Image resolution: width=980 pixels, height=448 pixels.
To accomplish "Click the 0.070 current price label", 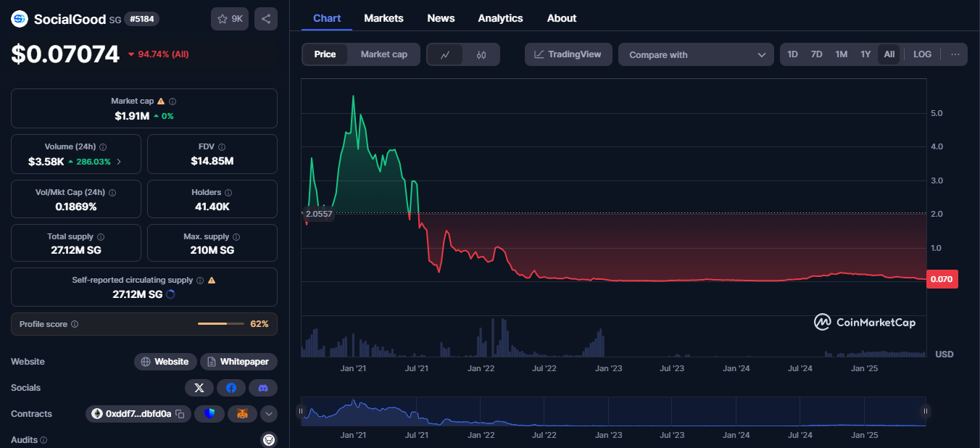I will [942, 279].
